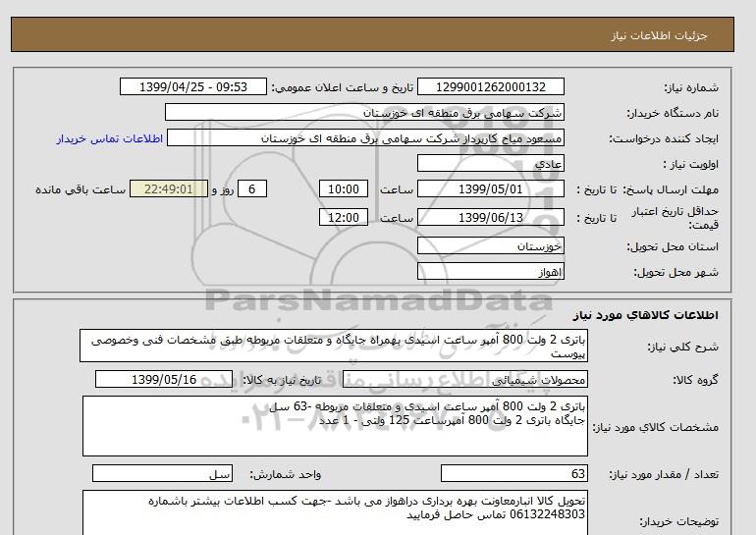756x535 pixels.
Task: Click the goods specification text area mentioning 63 سل
Action: coord(335,426)
